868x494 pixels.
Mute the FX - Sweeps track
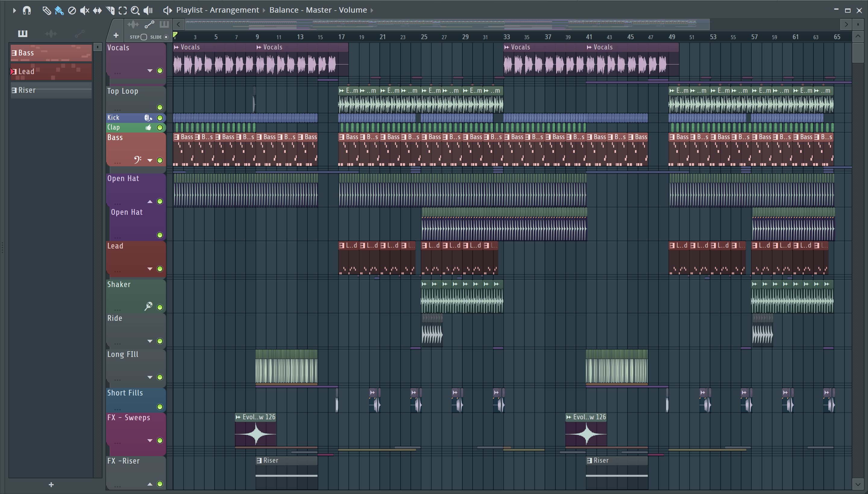tap(160, 440)
